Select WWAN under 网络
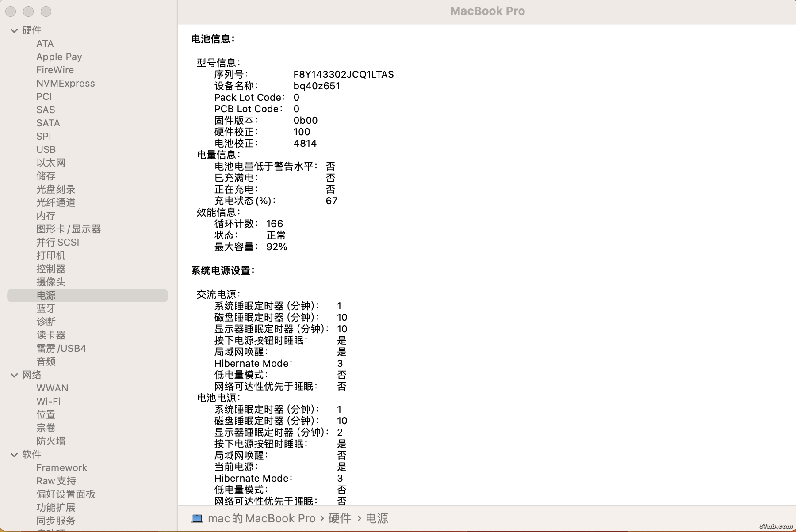Image resolution: width=796 pixels, height=532 pixels. pos(52,388)
